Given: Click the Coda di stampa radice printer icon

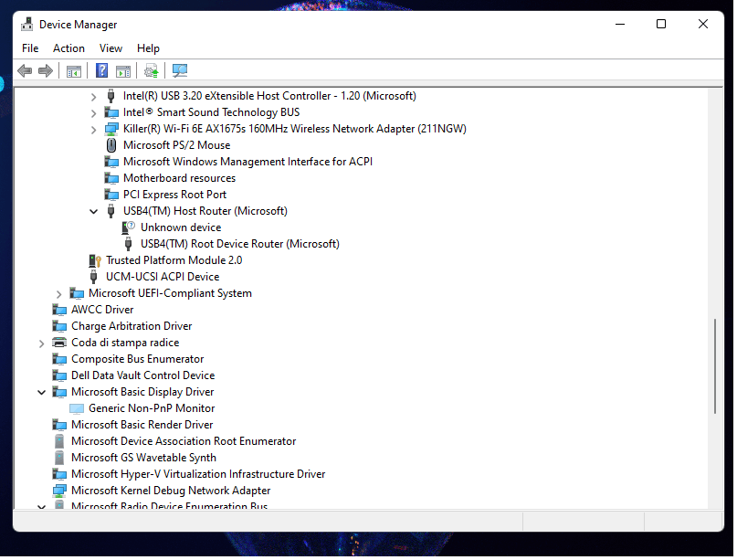Looking at the screenshot, I should (x=59, y=343).
